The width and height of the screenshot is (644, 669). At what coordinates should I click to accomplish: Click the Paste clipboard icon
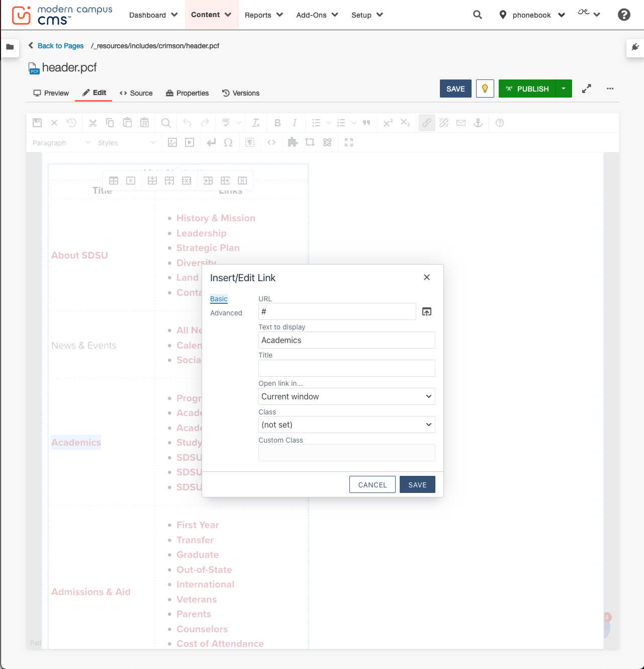click(x=127, y=123)
